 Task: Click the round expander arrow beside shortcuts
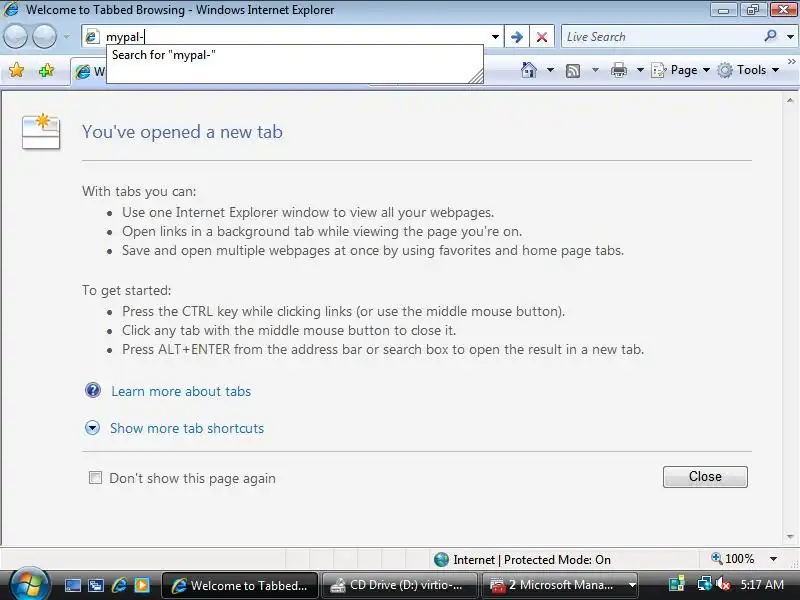coord(92,428)
